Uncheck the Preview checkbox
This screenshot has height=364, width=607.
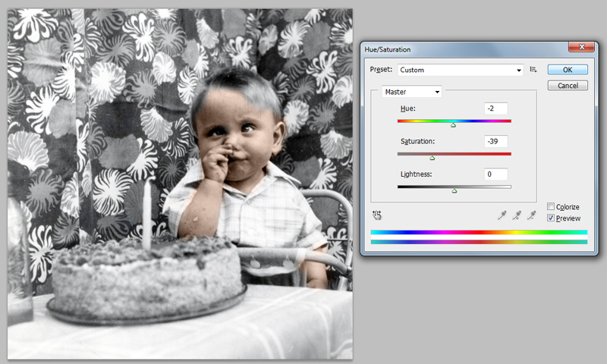pyautogui.click(x=551, y=218)
